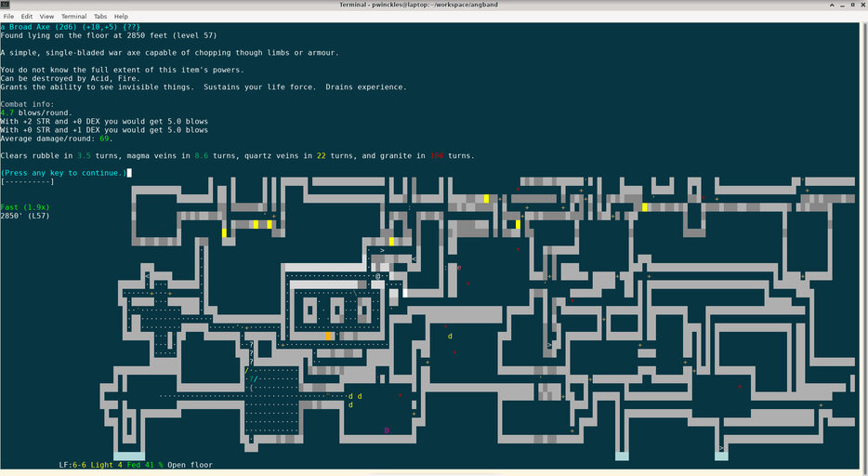The width and height of the screenshot is (868, 476).
Task: Click the bracketed health bar under the prompt
Action: point(27,182)
